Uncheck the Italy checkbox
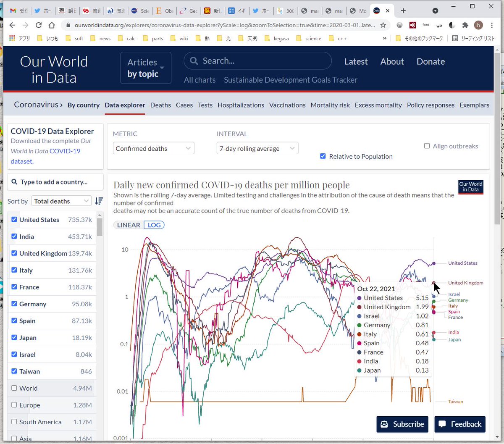This screenshot has width=504, height=444. pyautogui.click(x=14, y=270)
